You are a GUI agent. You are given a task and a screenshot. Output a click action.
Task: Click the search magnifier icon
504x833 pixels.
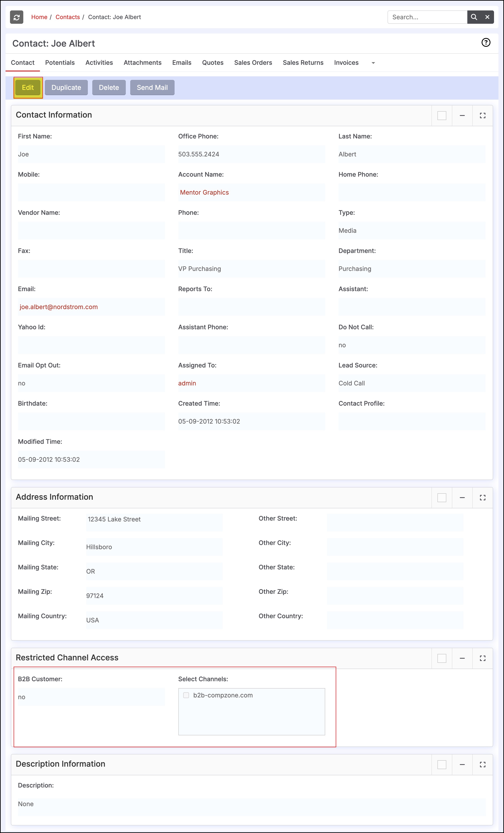pyautogui.click(x=474, y=17)
